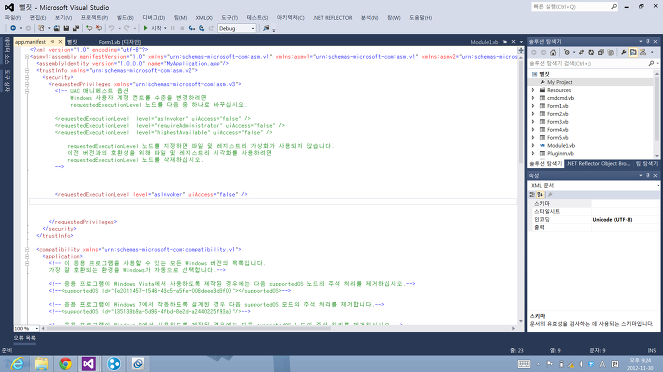Open the XML menu
The width and height of the screenshot is (663, 372).
pos(204,18)
